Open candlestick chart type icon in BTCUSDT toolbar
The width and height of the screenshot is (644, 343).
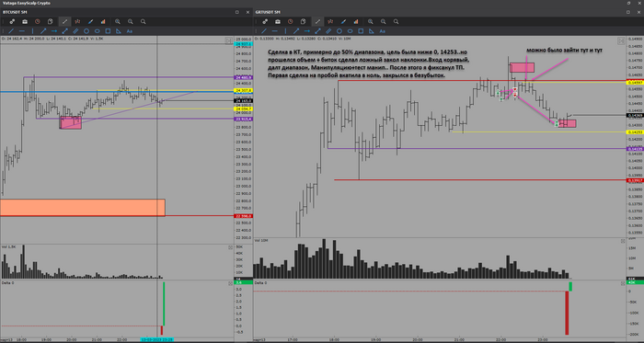[77, 21]
